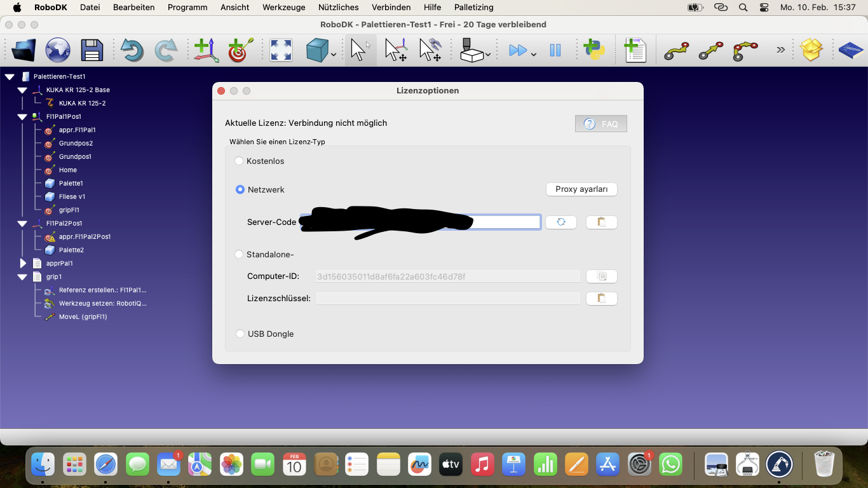The height and width of the screenshot is (488, 868).
Task: Click the Proxy ayarları button
Action: [581, 189]
